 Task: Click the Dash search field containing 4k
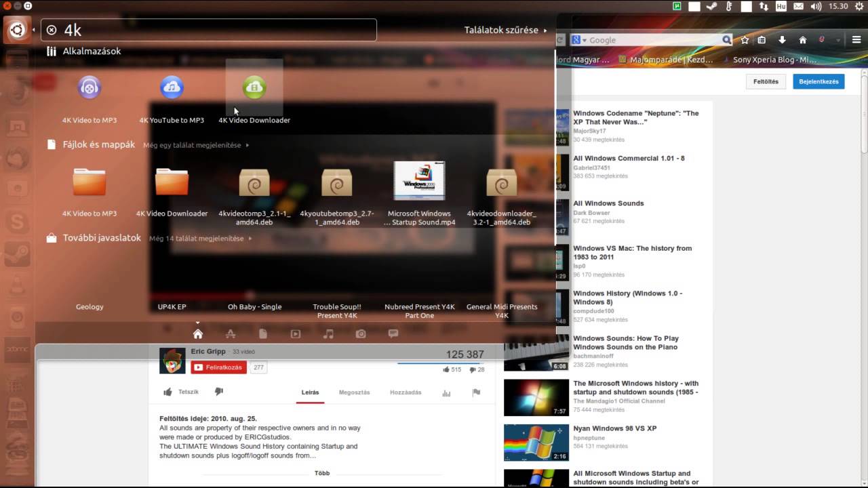(209, 30)
